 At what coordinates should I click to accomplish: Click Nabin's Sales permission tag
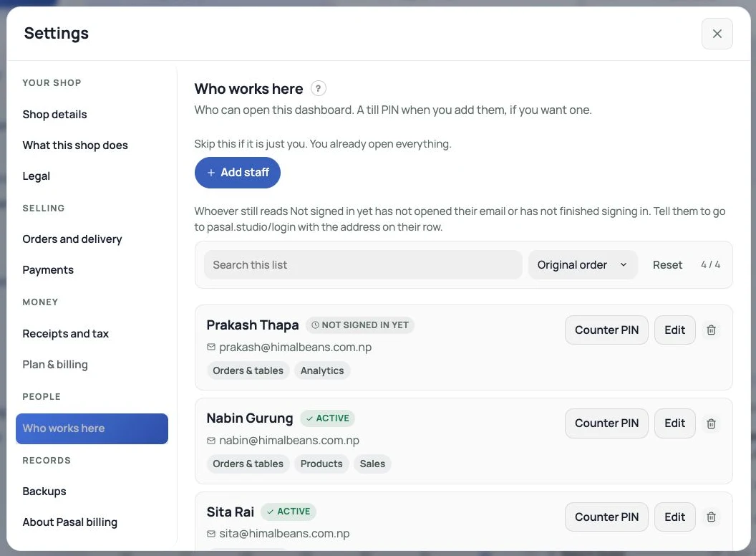tap(372, 464)
